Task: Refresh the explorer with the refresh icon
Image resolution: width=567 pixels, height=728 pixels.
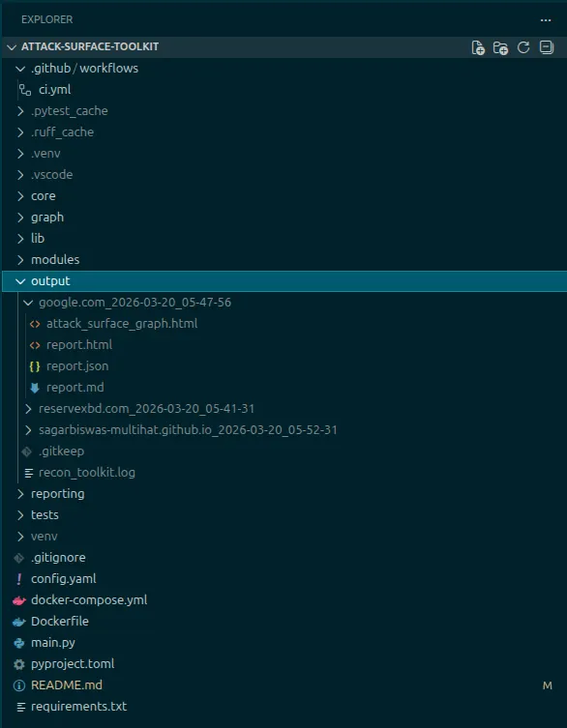Action: (x=523, y=47)
